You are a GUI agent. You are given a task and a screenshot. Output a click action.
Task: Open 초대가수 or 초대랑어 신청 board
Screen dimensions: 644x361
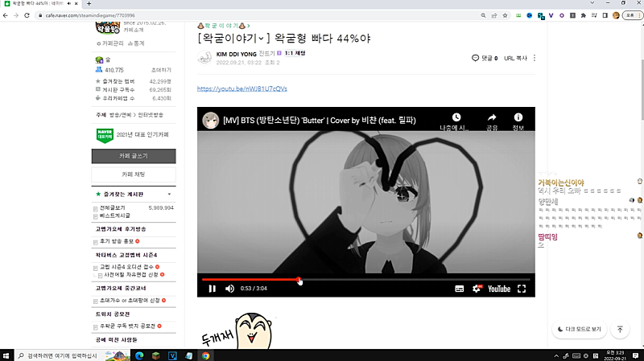(130, 301)
